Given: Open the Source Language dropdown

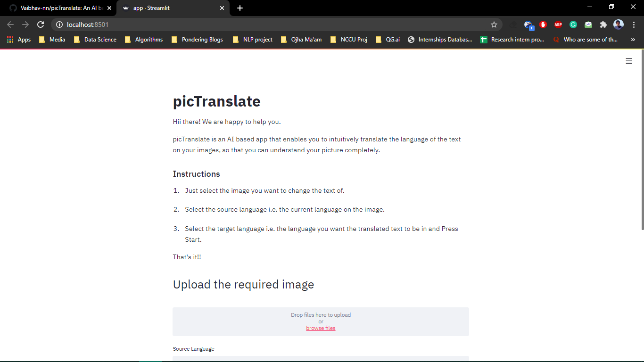Looking at the screenshot, I should click(x=321, y=361).
